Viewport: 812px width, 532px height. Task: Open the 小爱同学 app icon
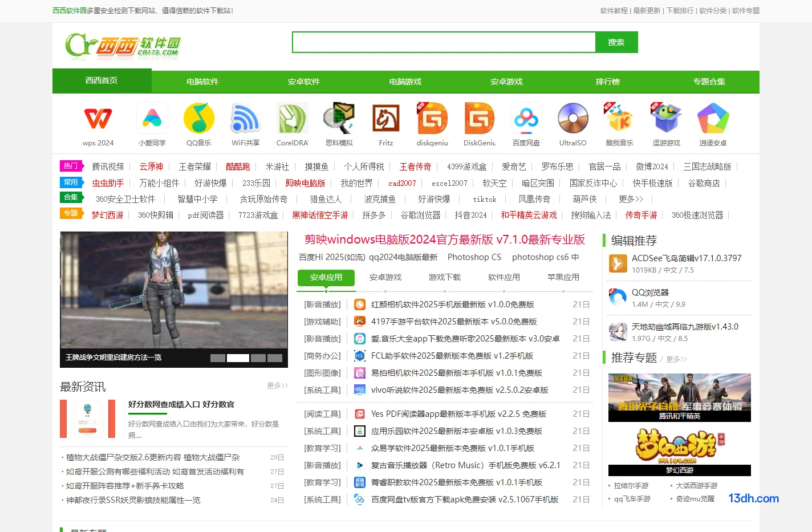[152, 119]
